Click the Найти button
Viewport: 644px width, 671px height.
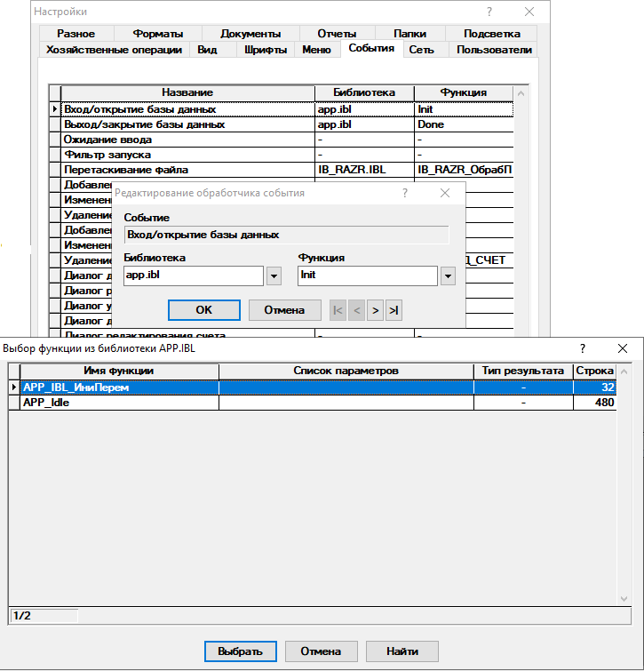pyautogui.click(x=402, y=651)
